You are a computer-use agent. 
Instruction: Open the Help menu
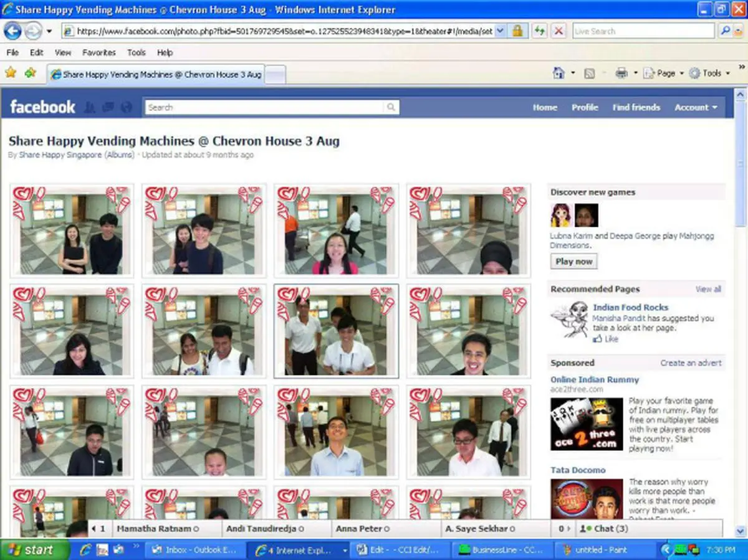(165, 53)
